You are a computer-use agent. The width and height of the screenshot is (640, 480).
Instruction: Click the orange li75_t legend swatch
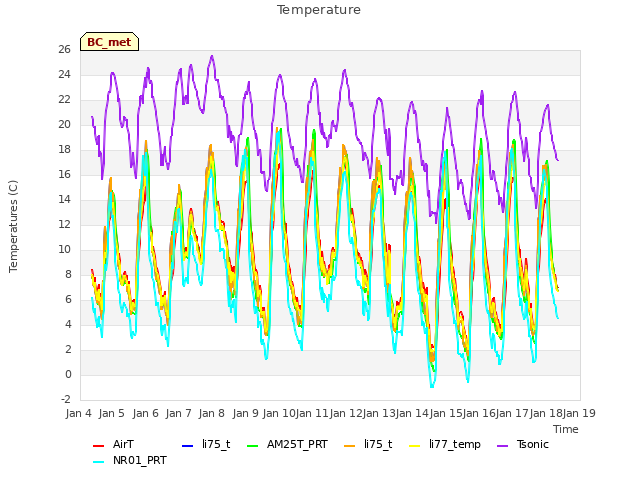(x=349, y=445)
